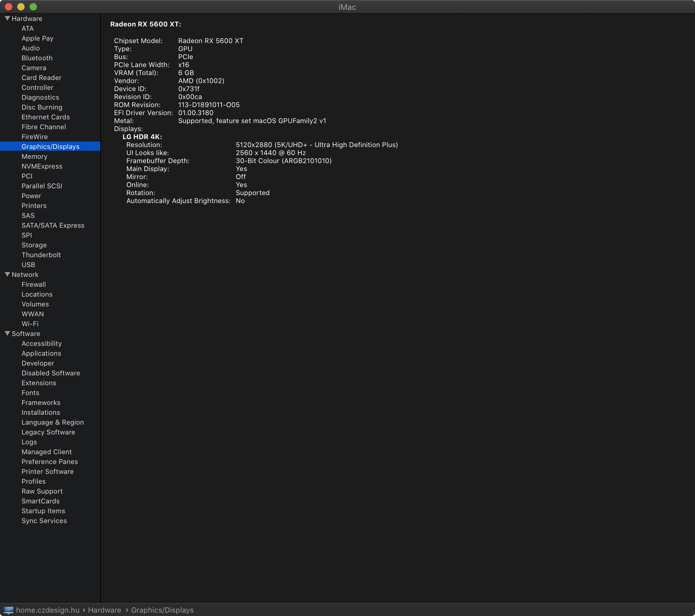This screenshot has width=695, height=616.
Task: Select USB under Hardware
Action: click(x=28, y=265)
